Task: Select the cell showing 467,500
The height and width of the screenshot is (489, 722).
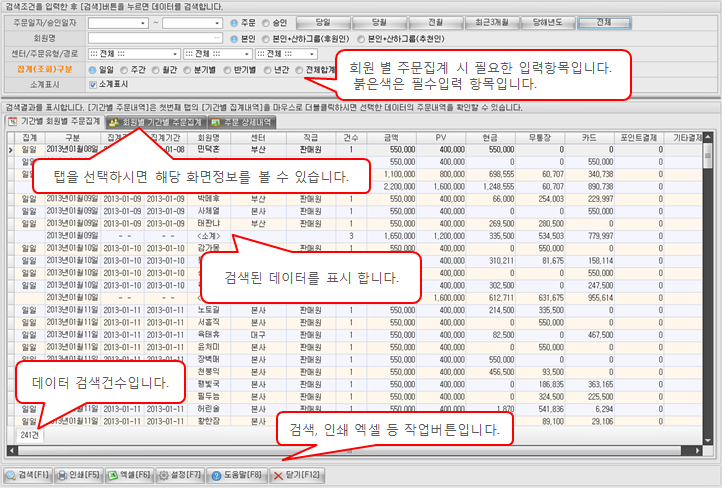Action: point(589,335)
